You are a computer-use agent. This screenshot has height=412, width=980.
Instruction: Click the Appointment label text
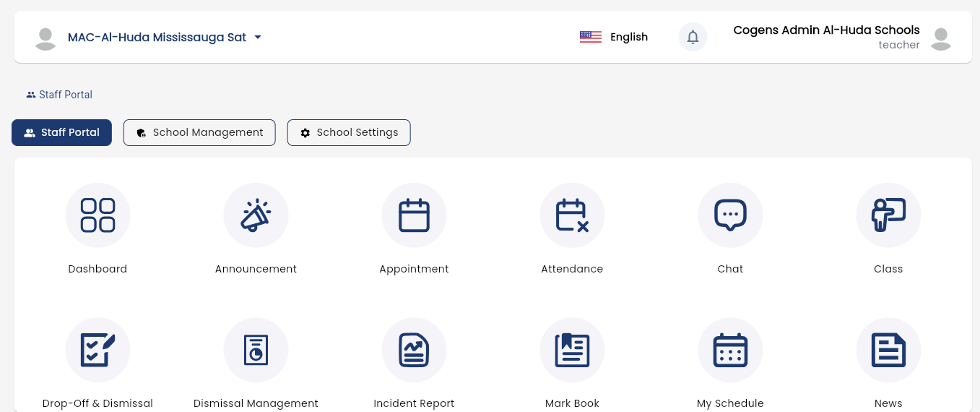(414, 269)
